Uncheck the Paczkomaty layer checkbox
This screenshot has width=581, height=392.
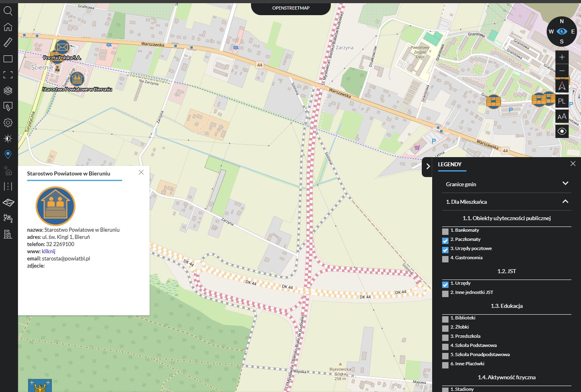coord(445,241)
